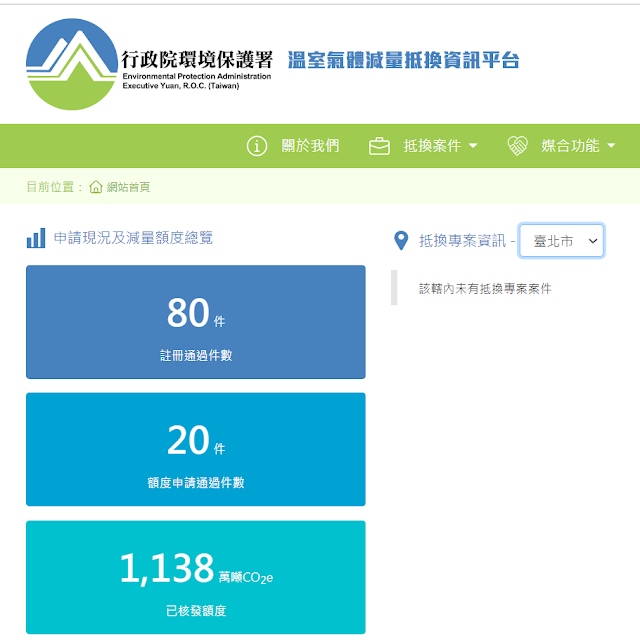The width and height of the screenshot is (640, 640).
Task: Click 抵換專案資訊 heading text
Action: (x=462, y=241)
